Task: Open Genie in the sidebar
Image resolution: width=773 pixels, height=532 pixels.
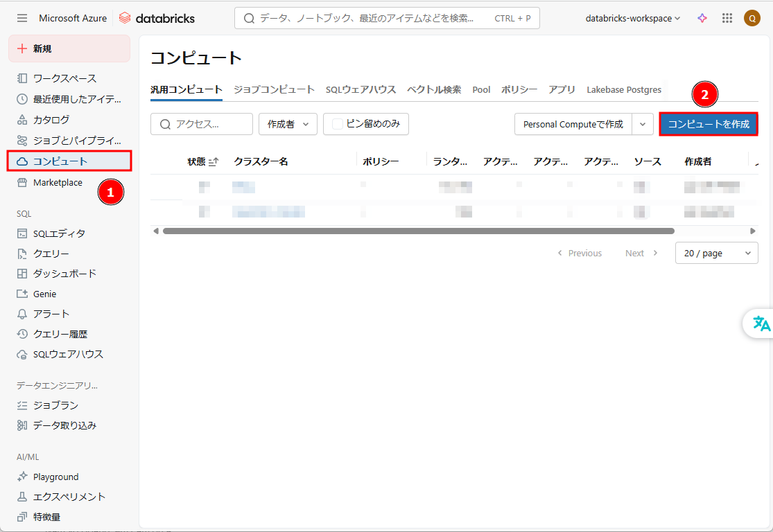Action: click(44, 294)
